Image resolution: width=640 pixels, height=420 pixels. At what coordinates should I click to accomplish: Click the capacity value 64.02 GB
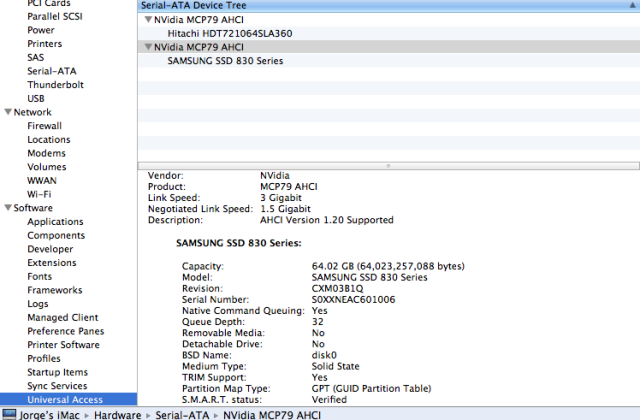(388, 266)
